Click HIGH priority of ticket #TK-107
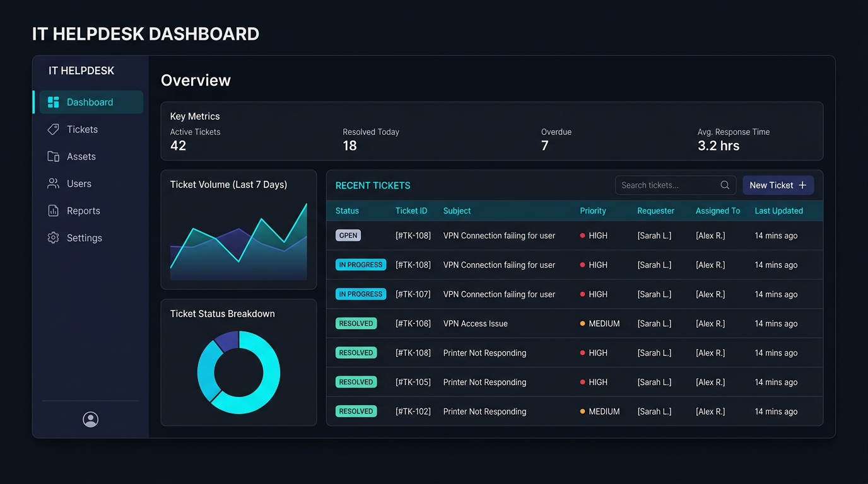Viewport: 868px width, 484px height. tap(594, 294)
